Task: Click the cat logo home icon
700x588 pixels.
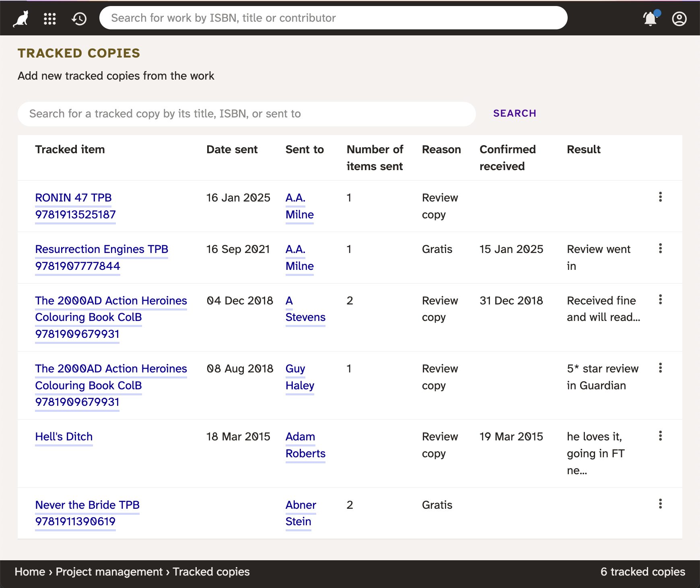Action: [x=21, y=19]
